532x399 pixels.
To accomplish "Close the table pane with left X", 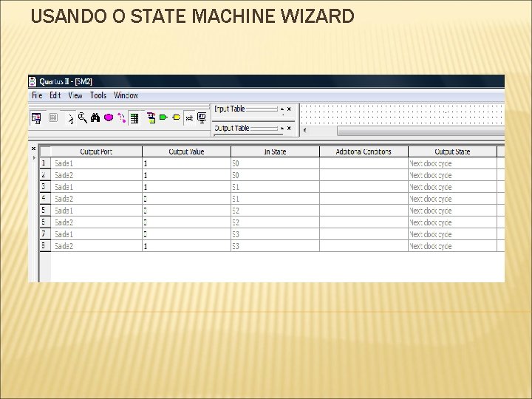I will pyautogui.click(x=33, y=149).
